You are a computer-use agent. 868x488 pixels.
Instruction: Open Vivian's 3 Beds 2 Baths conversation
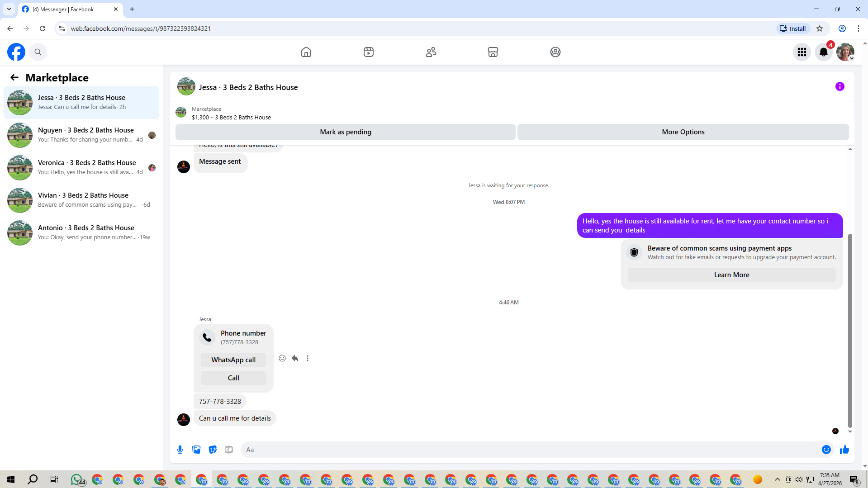(x=81, y=200)
